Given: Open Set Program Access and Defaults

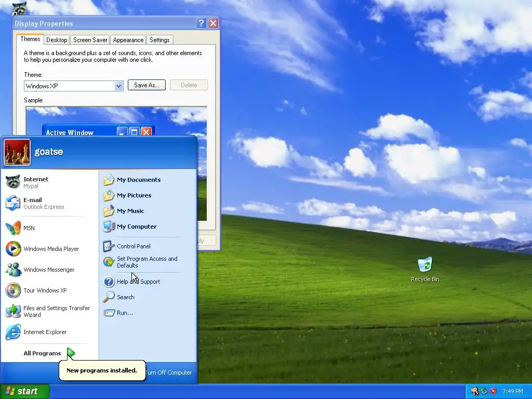Looking at the screenshot, I should click(148, 262).
